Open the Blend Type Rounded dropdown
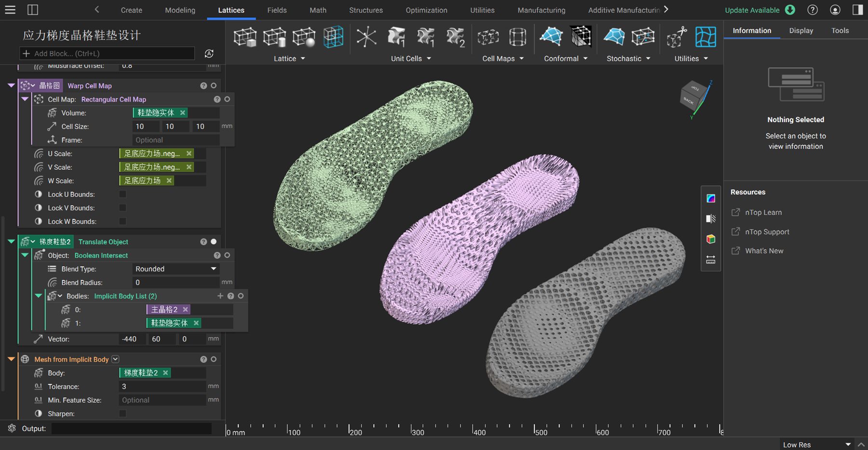The width and height of the screenshot is (868, 450). [176, 269]
